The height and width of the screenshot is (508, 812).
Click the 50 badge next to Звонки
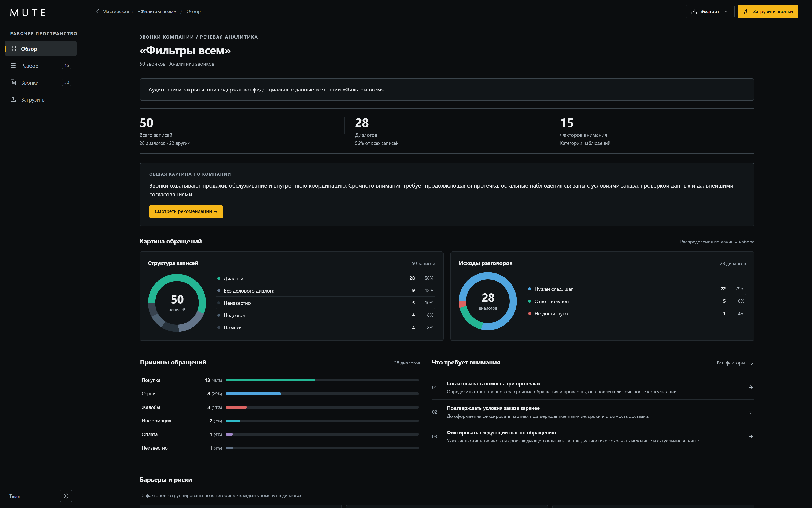click(x=66, y=82)
